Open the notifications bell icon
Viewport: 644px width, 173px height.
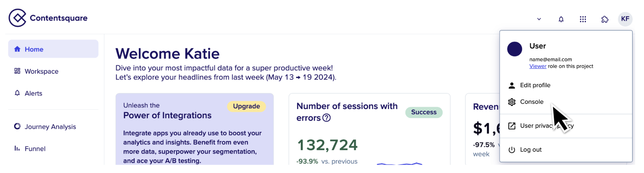pyautogui.click(x=561, y=19)
